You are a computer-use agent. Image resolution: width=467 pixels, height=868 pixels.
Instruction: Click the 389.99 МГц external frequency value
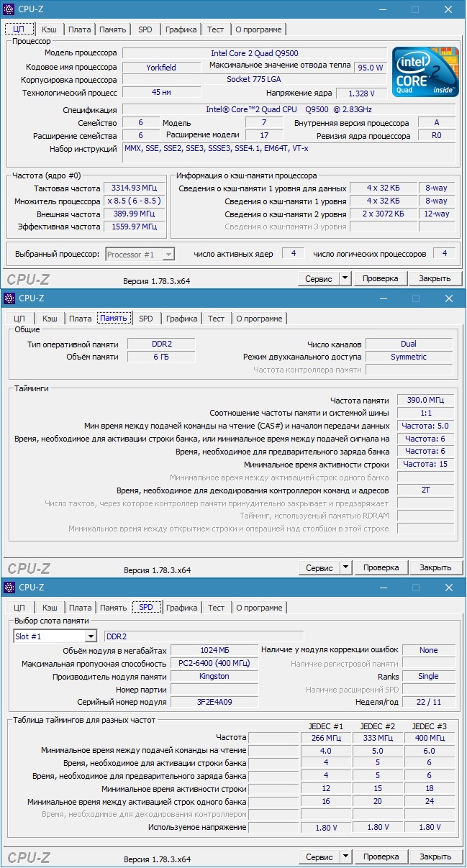point(134,214)
